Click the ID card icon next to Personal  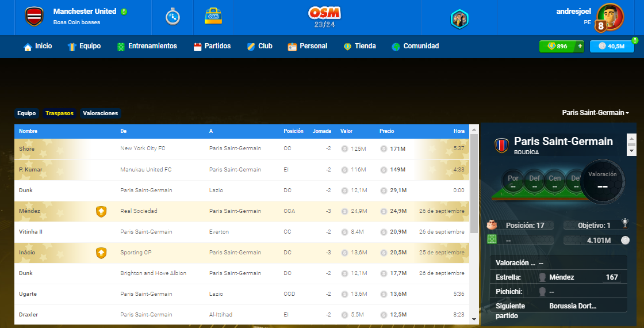click(x=292, y=47)
